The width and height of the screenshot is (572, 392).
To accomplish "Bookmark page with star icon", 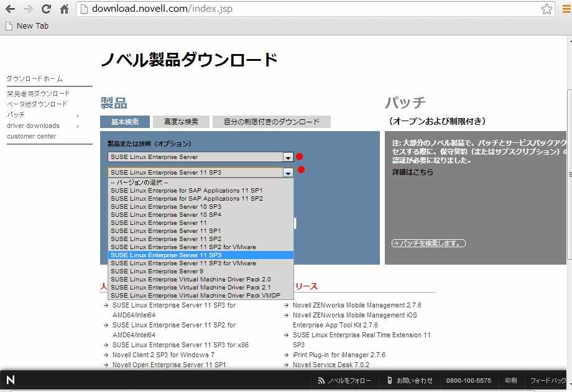I will [547, 9].
